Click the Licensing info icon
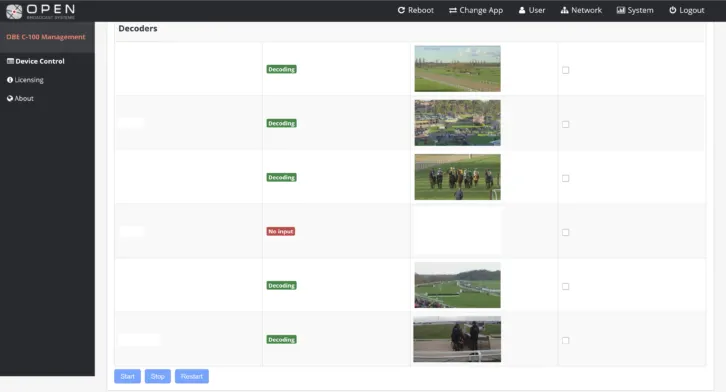This screenshot has height=392, width=726. click(10, 80)
